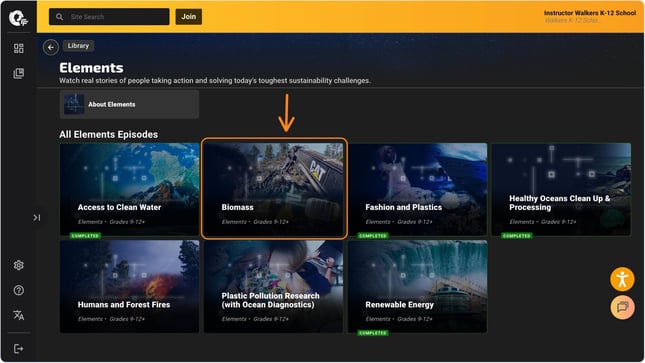Click the Completed badge under Fashion and Plastics
Viewport: 645px width, 363px height.
(373, 236)
